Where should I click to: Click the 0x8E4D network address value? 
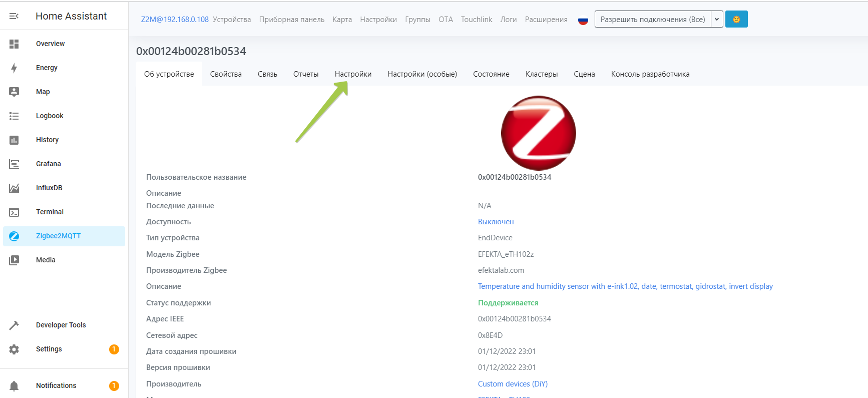pos(490,335)
